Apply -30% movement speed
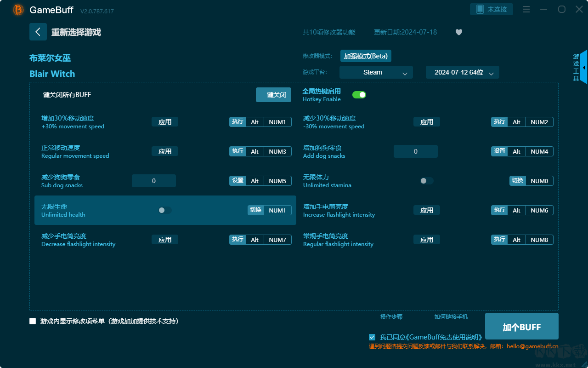Screen dimensions: 588x368 (x=427, y=122)
